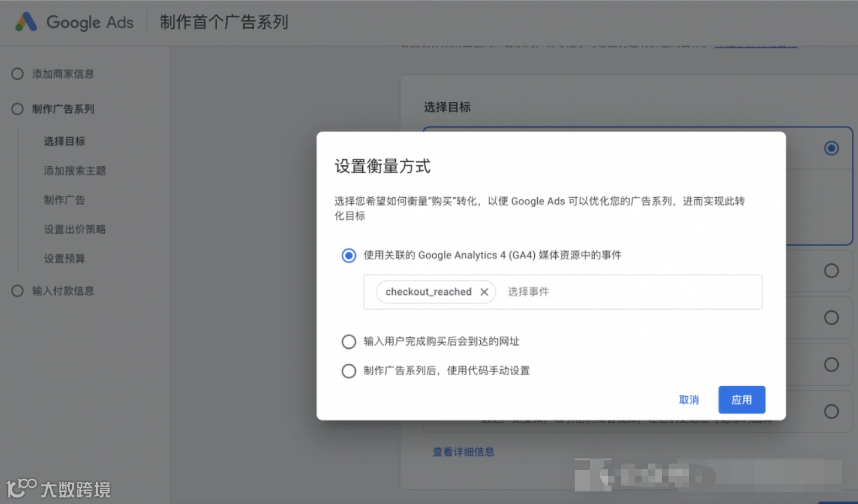Open the 设置预算 sub-step
The image size is (858, 504).
point(64,259)
